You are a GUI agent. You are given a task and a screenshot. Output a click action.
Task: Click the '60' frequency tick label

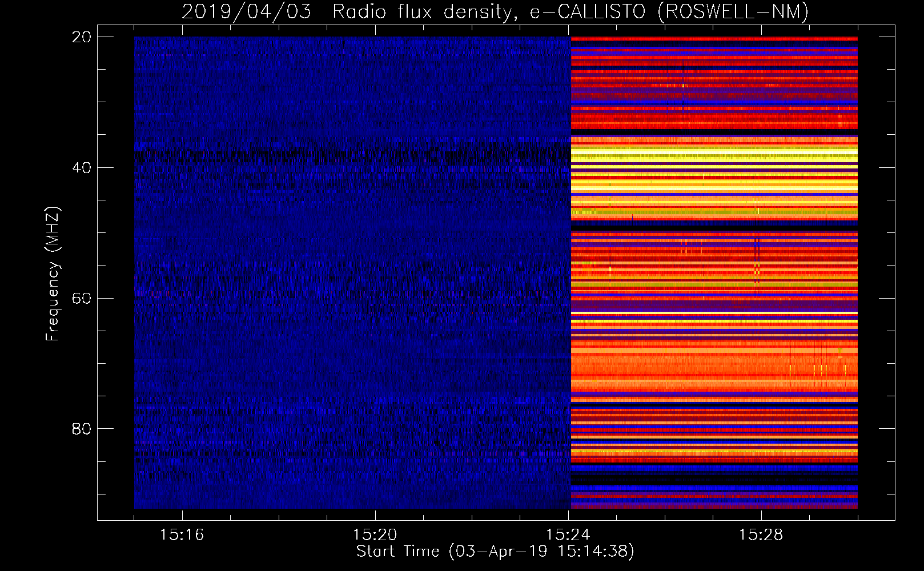[x=82, y=299]
